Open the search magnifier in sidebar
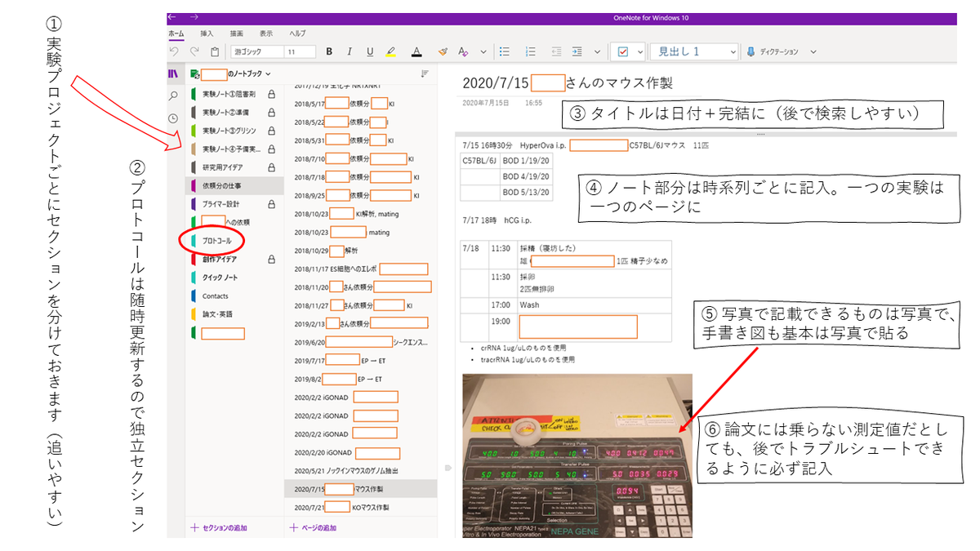This screenshot has height=551, width=980. coord(173,96)
